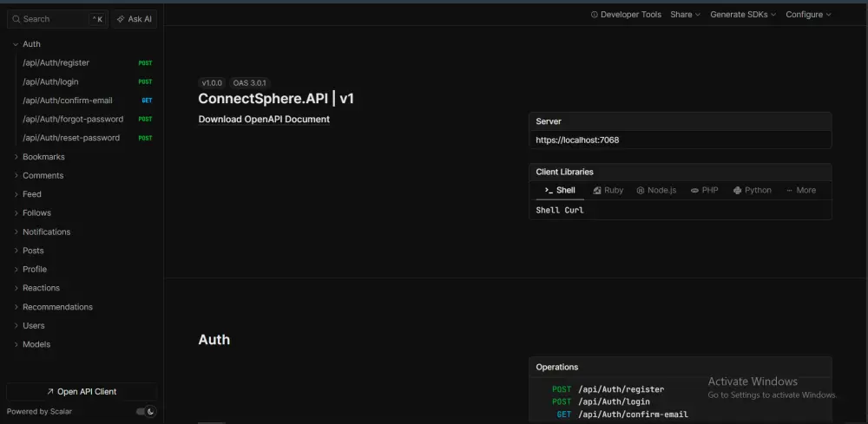The width and height of the screenshot is (868, 424).
Task: Select the Node.js client library tab
Action: coord(656,190)
